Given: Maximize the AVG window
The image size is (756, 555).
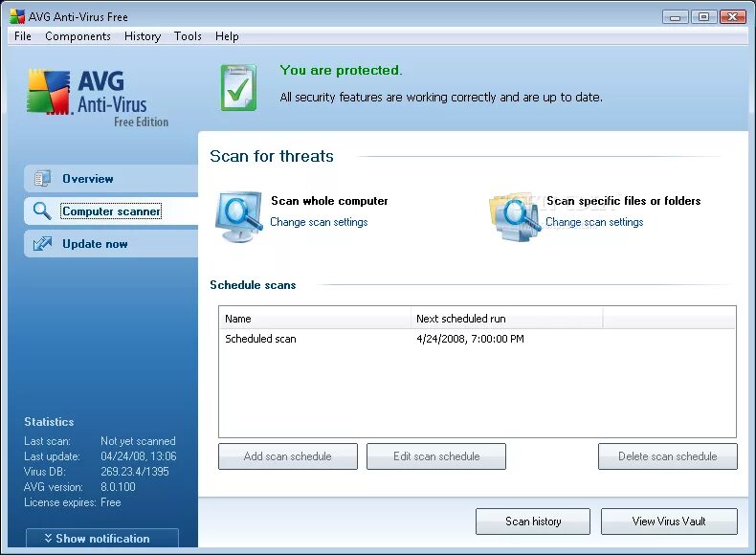Looking at the screenshot, I should click(x=703, y=17).
